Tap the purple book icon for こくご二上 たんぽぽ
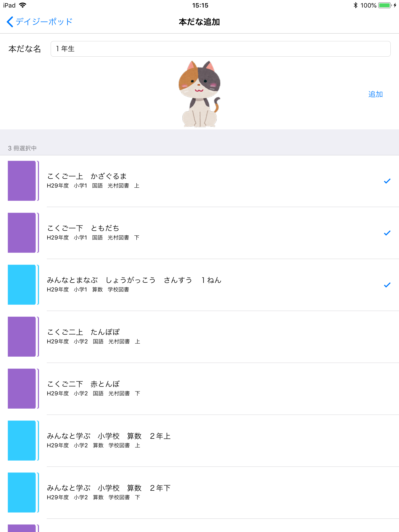The image size is (399, 532). click(23, 337)
